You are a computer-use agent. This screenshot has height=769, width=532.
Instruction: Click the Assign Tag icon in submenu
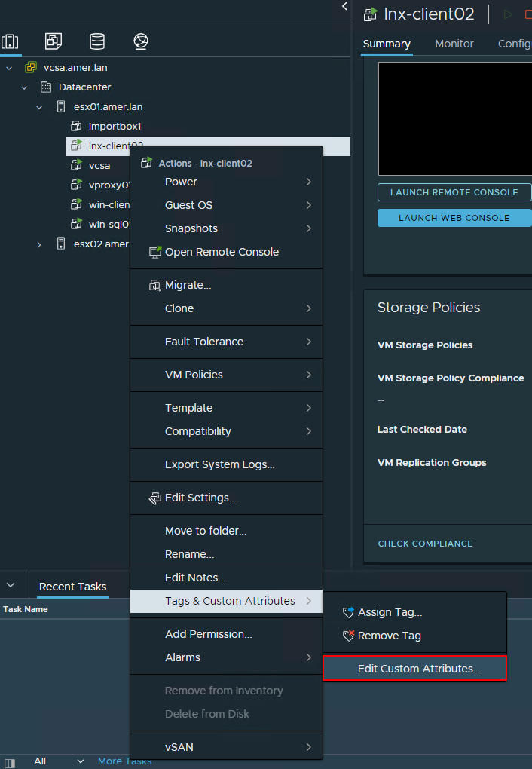(x=347, y=612)
